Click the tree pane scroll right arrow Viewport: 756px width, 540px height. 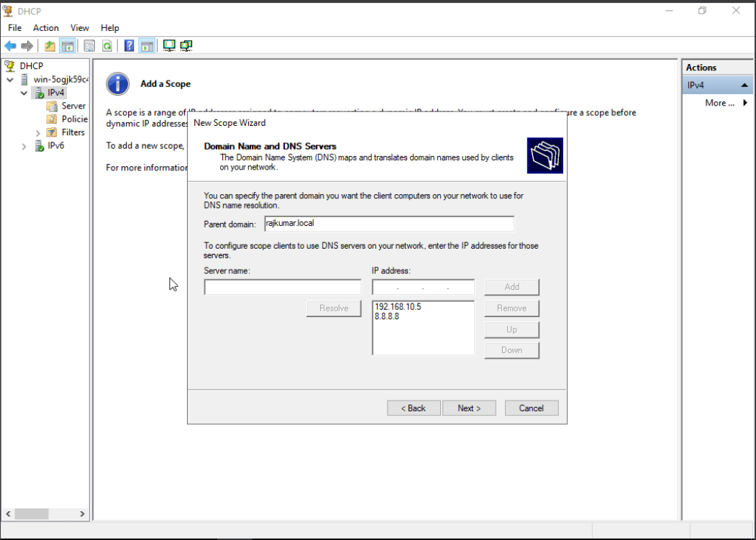[x=82, y=514]
